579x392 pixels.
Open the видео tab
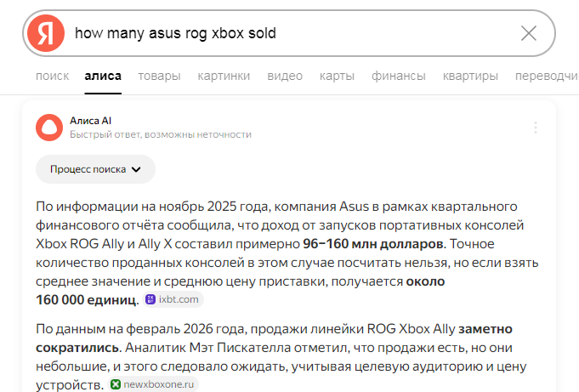[285, 76]
